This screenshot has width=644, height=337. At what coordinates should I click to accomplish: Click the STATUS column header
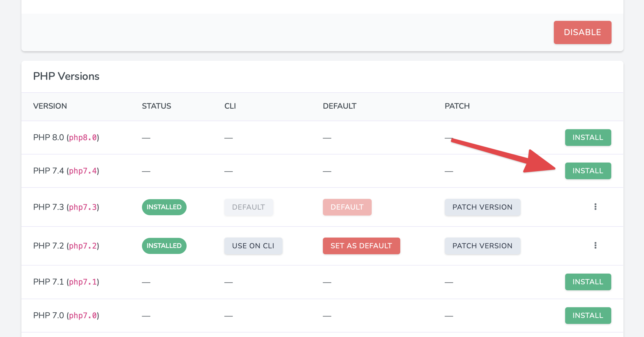tap(156, 106)
